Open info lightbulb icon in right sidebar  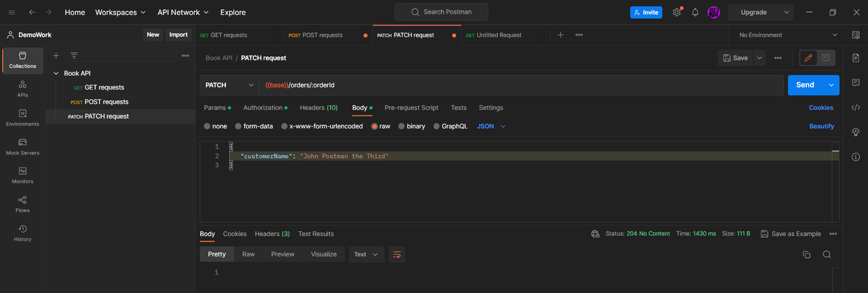click(x=856, y=132)
